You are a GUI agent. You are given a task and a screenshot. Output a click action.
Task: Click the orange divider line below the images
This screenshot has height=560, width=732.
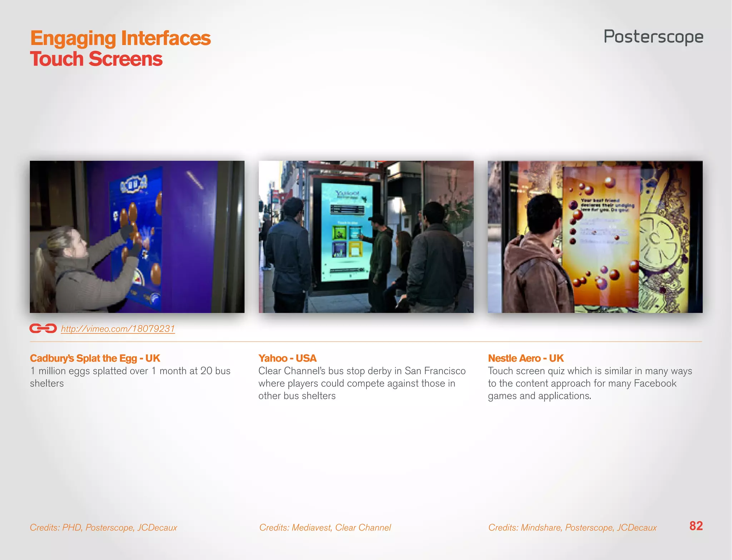point(366,342)
